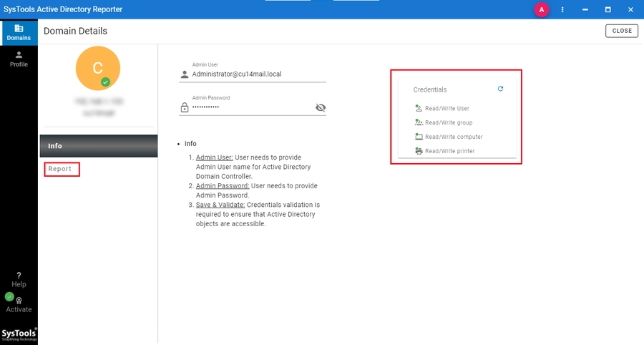Edit the Admin Password field
This screenshot has width=644, height=345.
point(253,107)
